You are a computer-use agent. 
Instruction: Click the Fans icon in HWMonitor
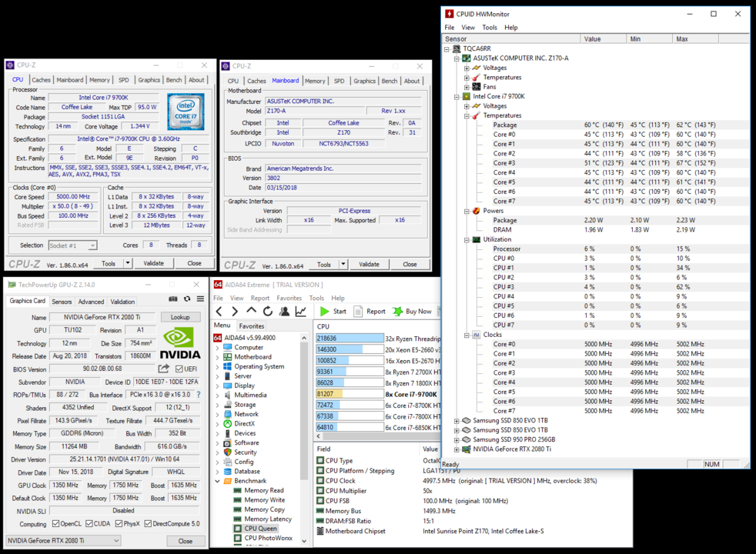pyautogui.click(x=477, y=87)
